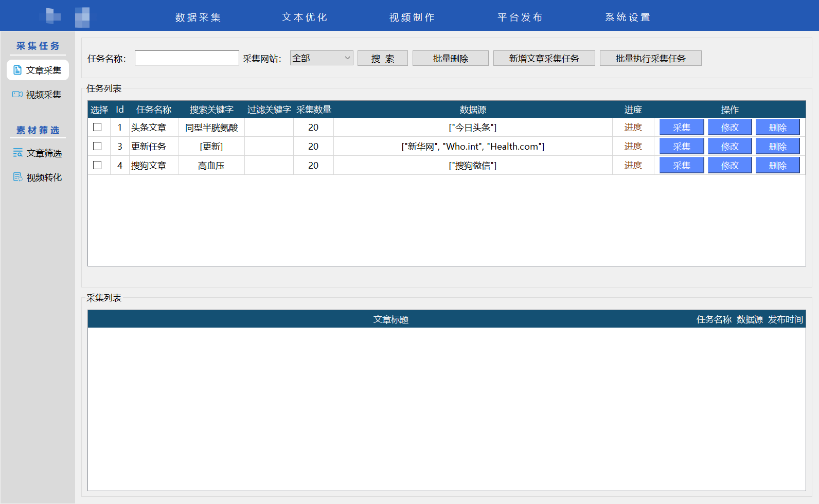Click the [更新] keyword cell
Viewport: 819px width, 504px height.
click(x=211, y=147)
